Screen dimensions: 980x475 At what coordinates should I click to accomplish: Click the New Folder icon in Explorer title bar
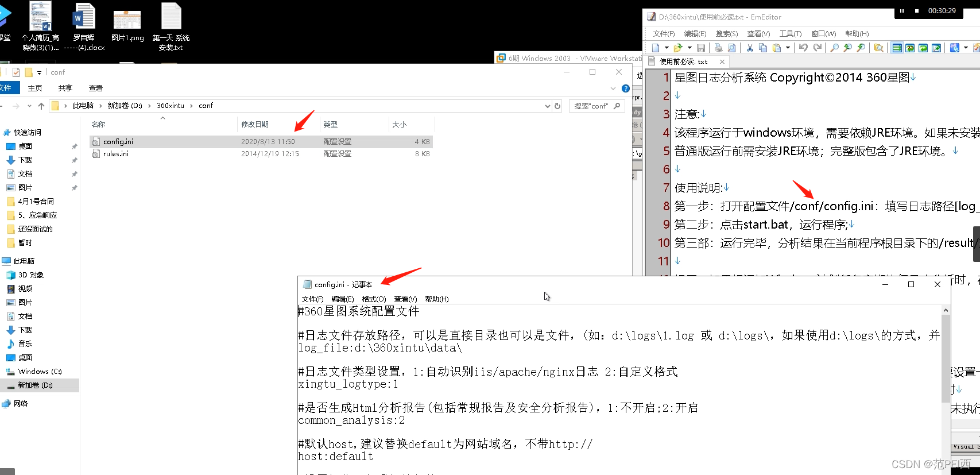(x=29, y=72)
